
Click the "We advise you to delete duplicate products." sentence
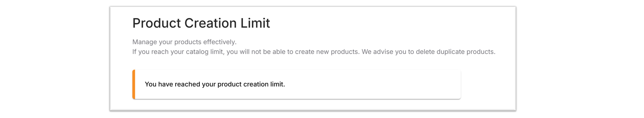428,52
